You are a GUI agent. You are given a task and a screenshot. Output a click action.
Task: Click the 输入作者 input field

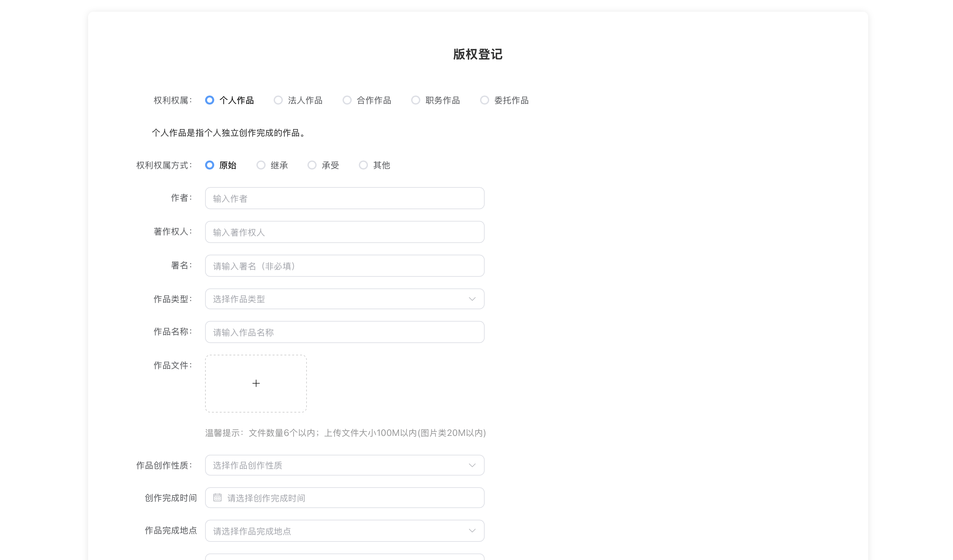[x=345, y=198]
